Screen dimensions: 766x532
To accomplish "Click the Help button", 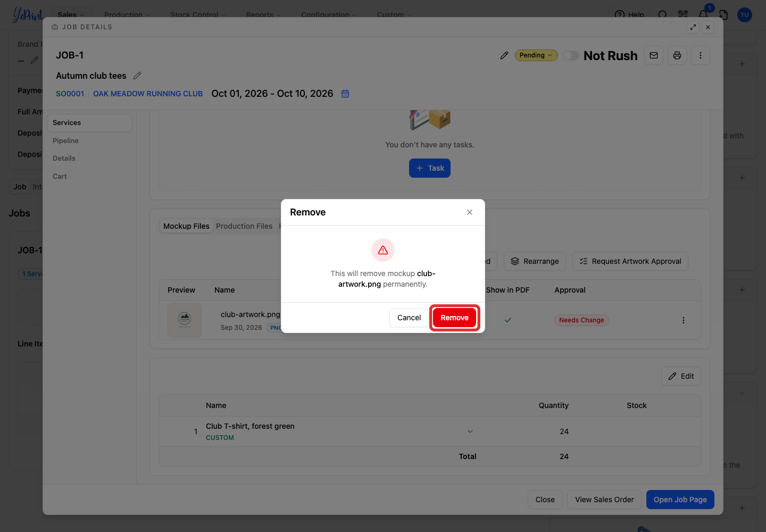I will (630, 14).
